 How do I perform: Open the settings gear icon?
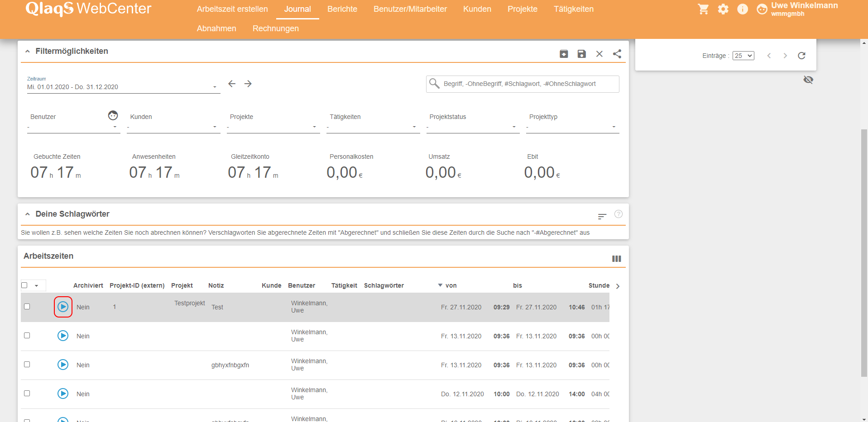pyautogui.click(x=723, y=9)
